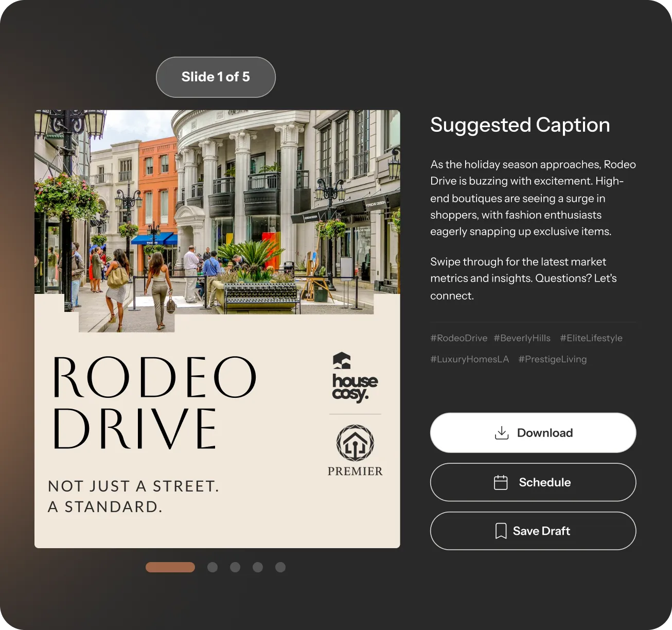
Task: Switch to the fourth slide dot
Action: 258,567
